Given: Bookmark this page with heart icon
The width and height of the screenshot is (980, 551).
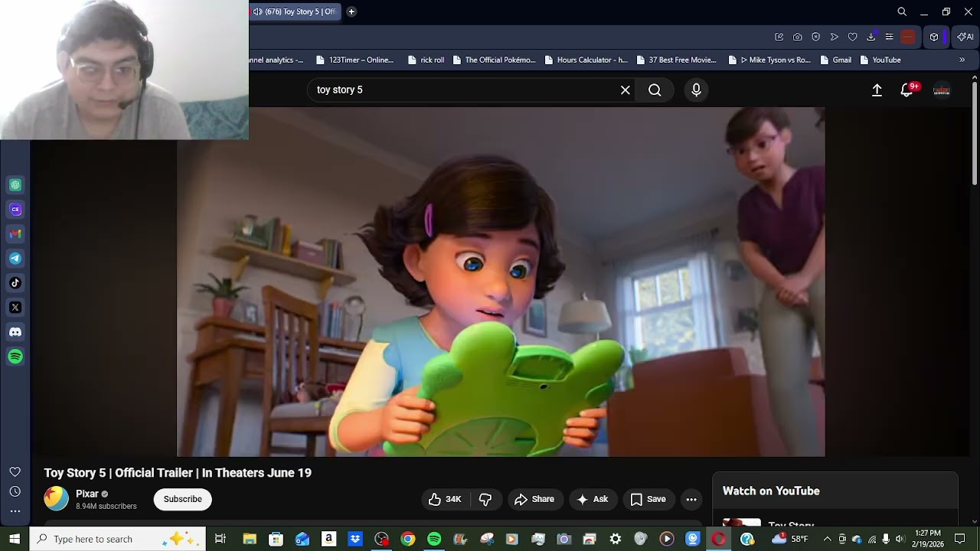Looking at the screenshot, I should click(x=852, y=37).
